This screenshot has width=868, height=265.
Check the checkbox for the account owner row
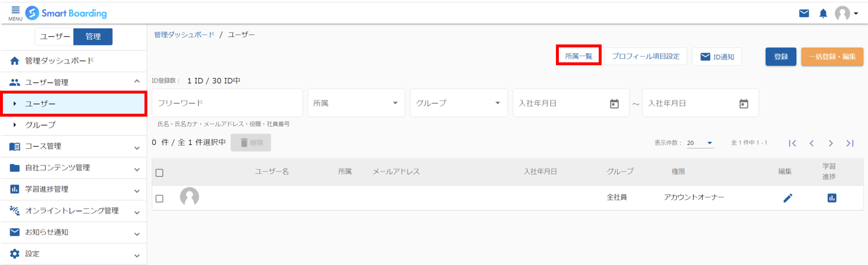[x=159, y=199]
